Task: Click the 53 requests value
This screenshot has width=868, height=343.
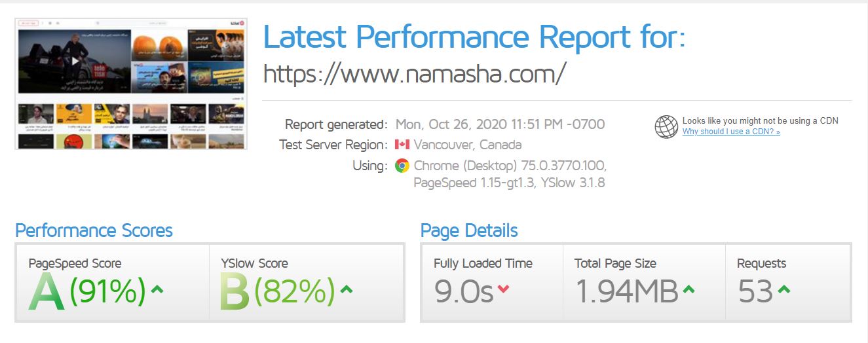Action: coord(755,292)
